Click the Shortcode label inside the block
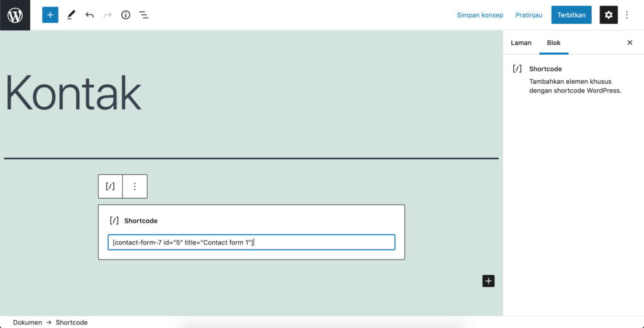This screenshot has width=644, height=328. click(x=141, y=221)
